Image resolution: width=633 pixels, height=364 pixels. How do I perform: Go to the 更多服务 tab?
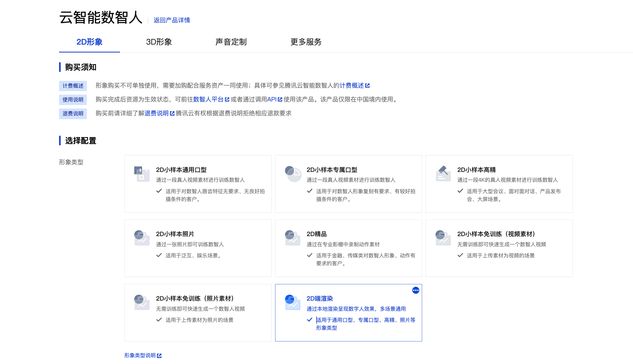(x=306, y=42)
